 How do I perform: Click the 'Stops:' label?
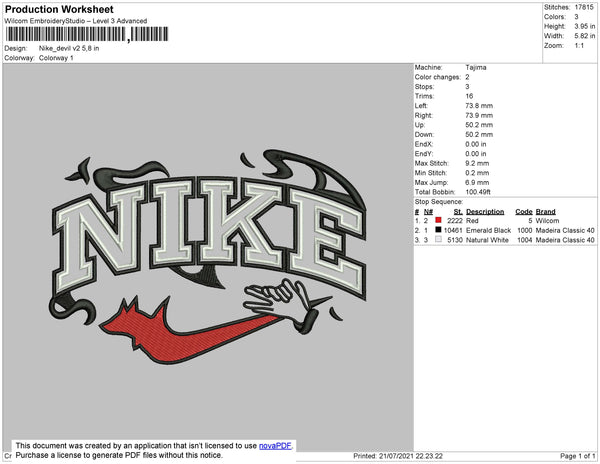[x=424, y=86]
